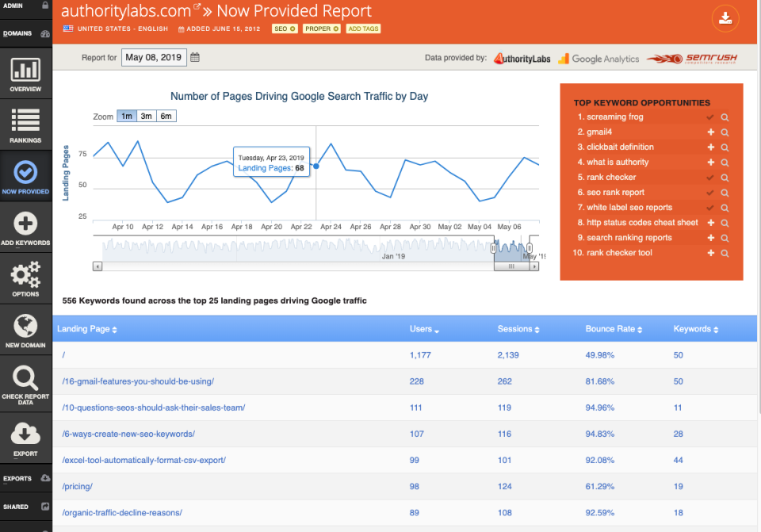Open the report date calendar picker

[193, 57]
